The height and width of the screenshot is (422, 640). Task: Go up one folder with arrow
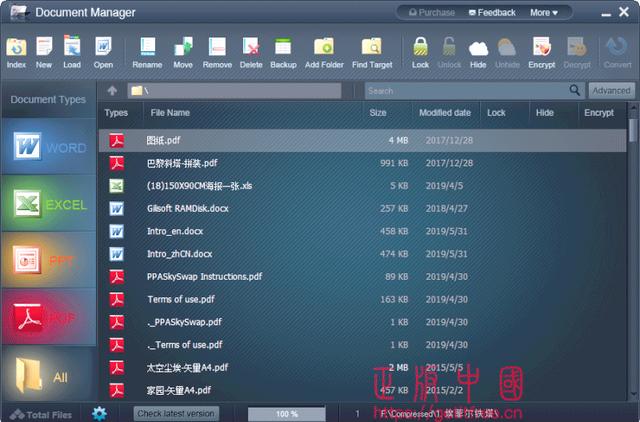point(112,91)
